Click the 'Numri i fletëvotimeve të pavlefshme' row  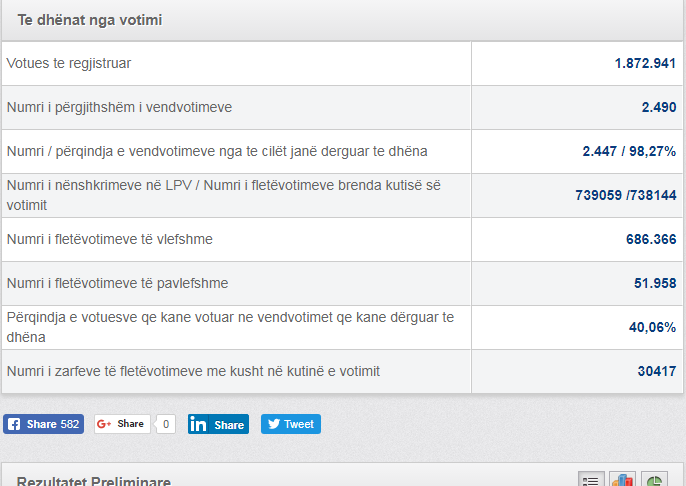[x=343, y=283]
